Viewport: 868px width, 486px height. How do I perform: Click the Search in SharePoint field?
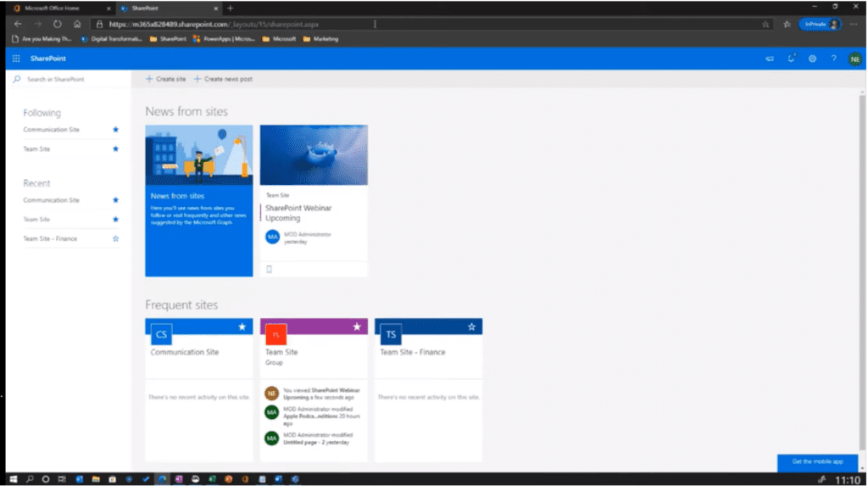(69, 79)
